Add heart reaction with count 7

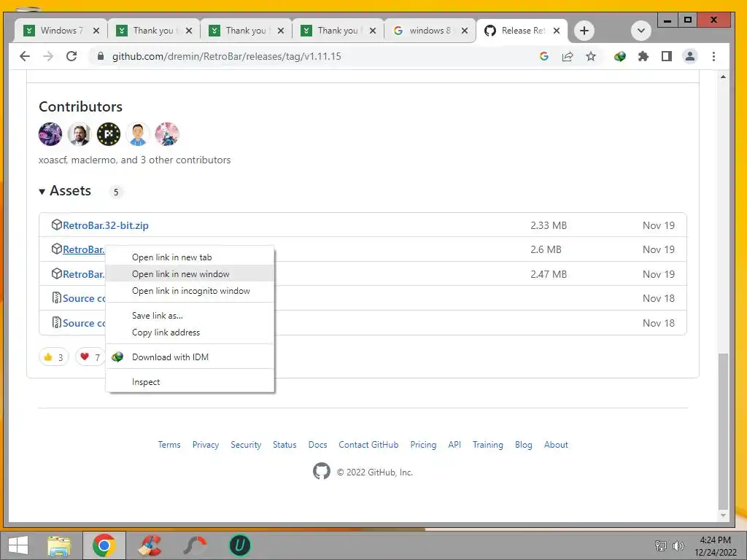click(x=90, y=357)
